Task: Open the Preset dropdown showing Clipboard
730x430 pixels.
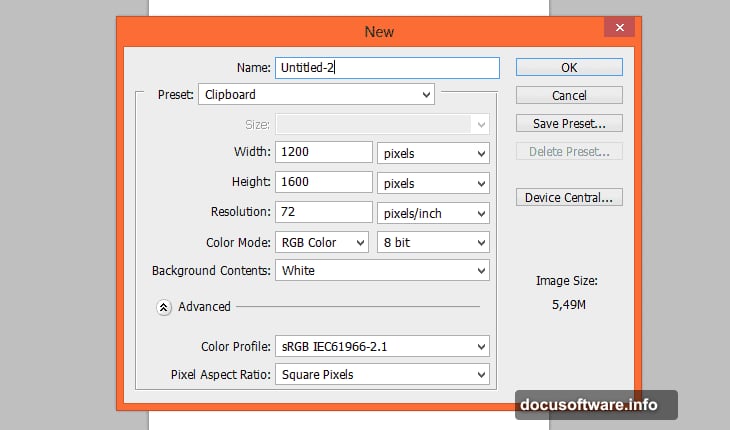Action: (316, 95)
